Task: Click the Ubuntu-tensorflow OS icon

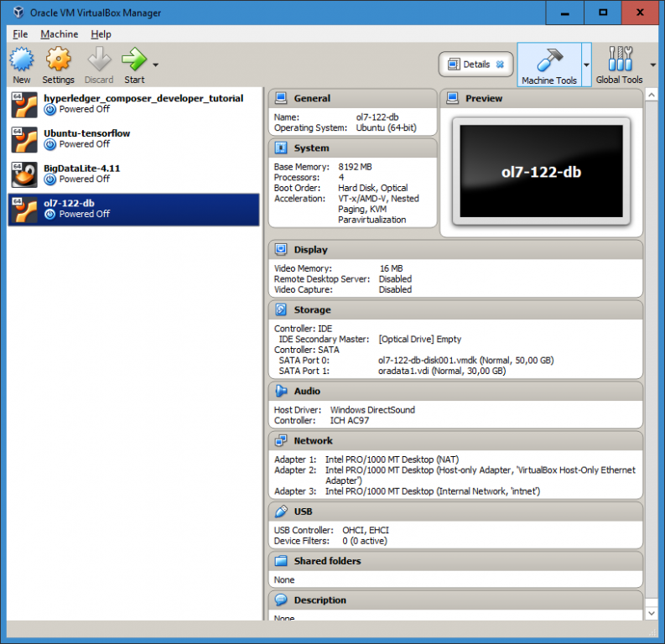Action: (x=24, y=139)
